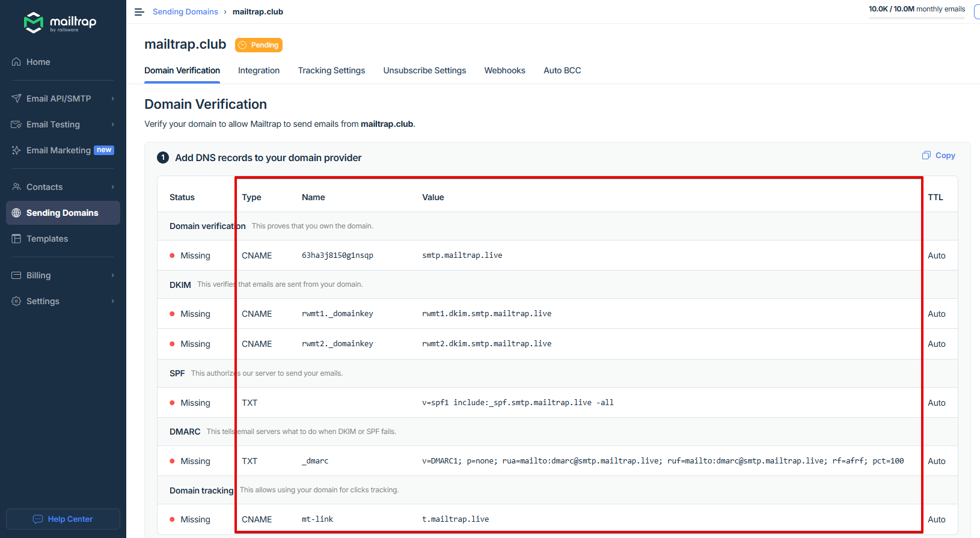Click the Templates icon in sidebar

[16, 239]
